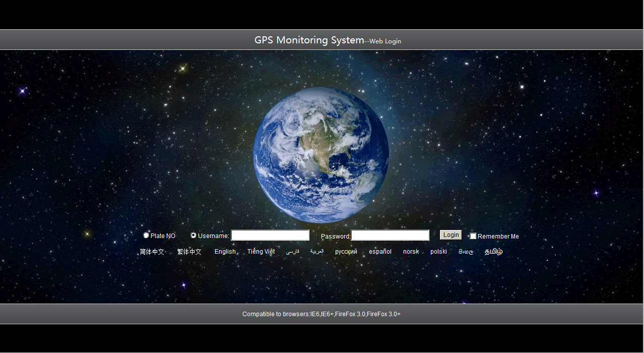The height and width of the screenshot is (353, 644).
Task: Click the Login button
Action: (450, 234)
